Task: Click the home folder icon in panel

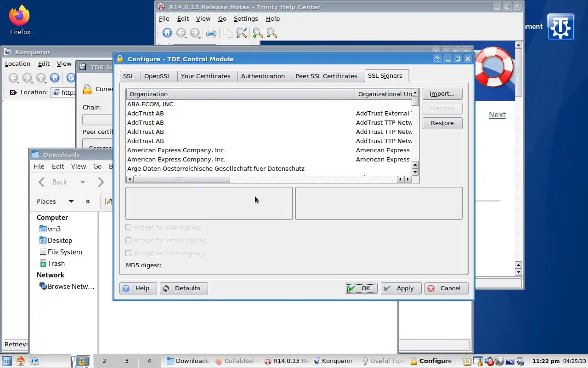Action: [x=20, y=361]
